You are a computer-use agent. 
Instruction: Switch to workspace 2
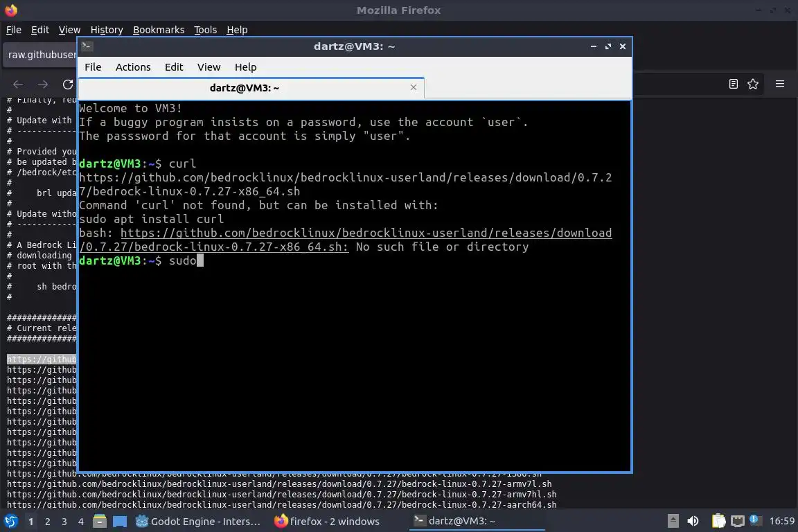pos(48,522)
